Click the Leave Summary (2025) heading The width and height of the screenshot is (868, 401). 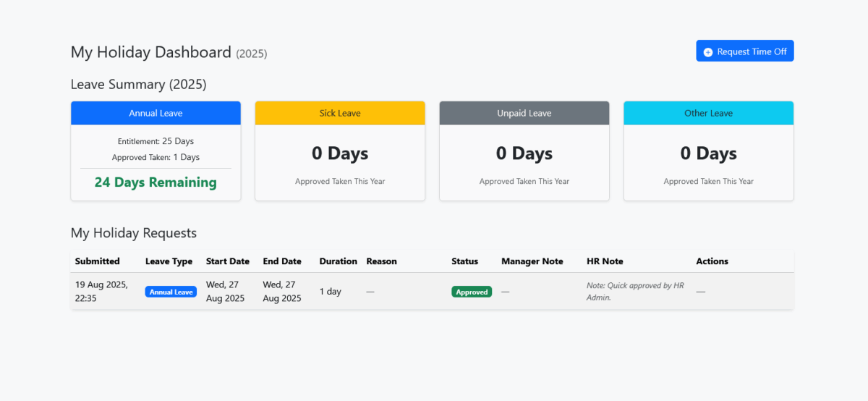click(138, 84)
